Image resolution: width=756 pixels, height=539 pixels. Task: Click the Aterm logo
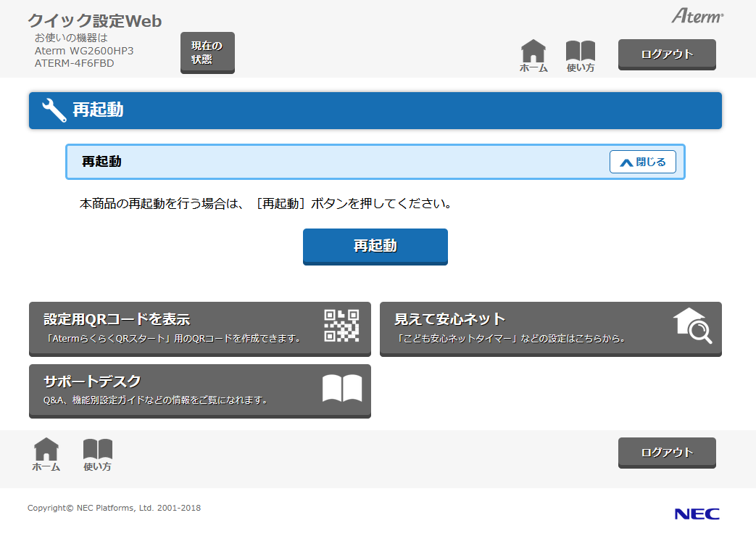(697, 16)
